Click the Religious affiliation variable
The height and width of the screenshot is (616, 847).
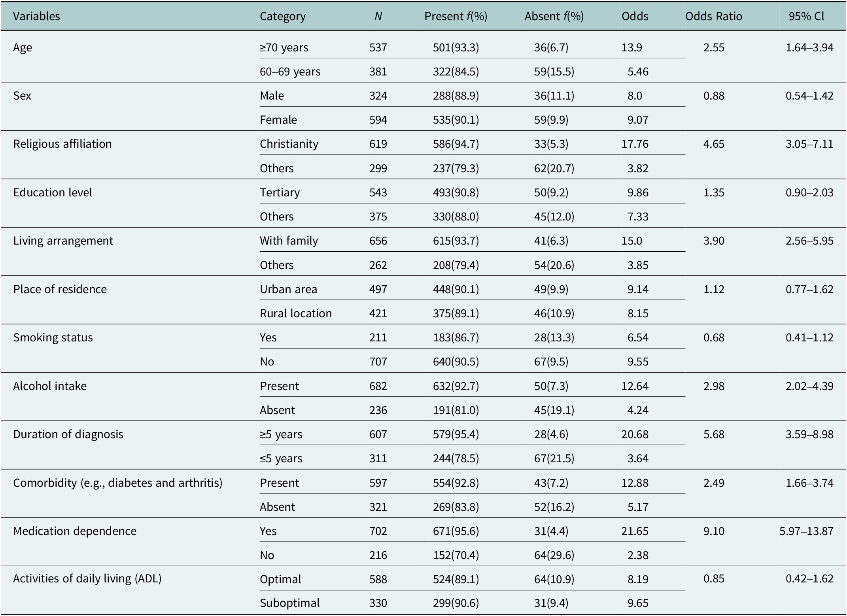click(62, 144)
